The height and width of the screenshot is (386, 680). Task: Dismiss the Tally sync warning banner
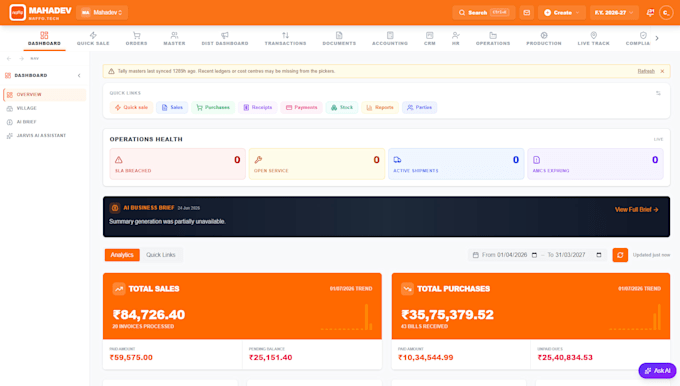[x=662, y=71]
